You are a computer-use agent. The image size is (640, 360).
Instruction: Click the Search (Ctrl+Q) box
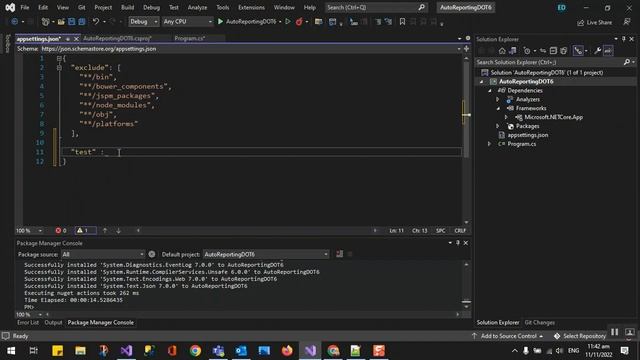pyautogui.click(x=376, y=7)
